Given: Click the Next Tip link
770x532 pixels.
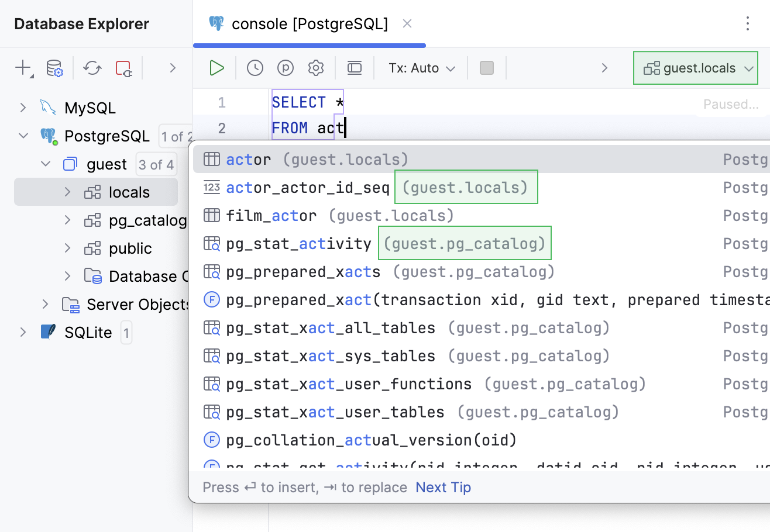Looking at the screenshot, I should coord(443,487).
